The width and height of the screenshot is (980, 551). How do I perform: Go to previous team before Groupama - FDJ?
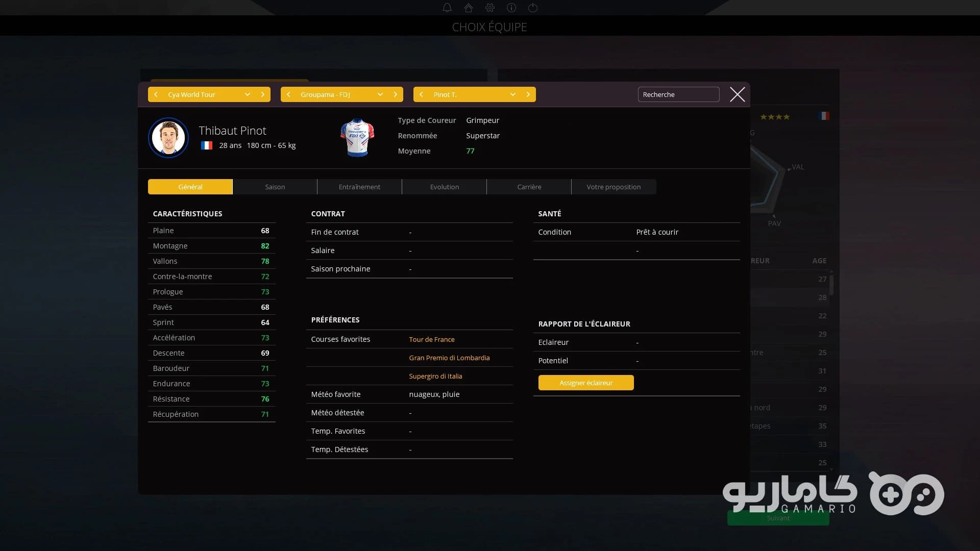coord(288,94)
